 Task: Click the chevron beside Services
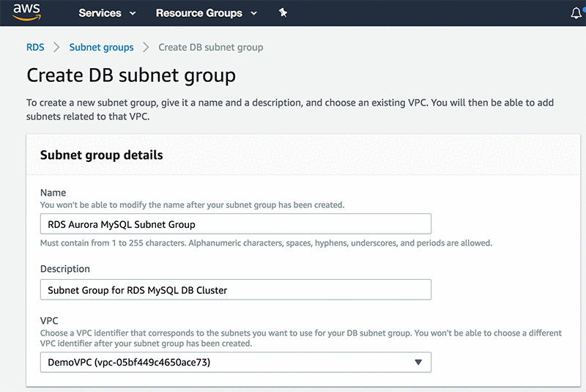tap(133, 13)
